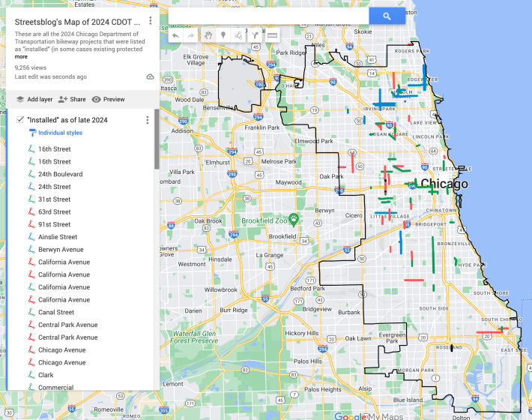Open the "Installed" layer three-dot options menu
Image resolution: width=532 pixels, height=420 pixels.
[x=147, y=120]
